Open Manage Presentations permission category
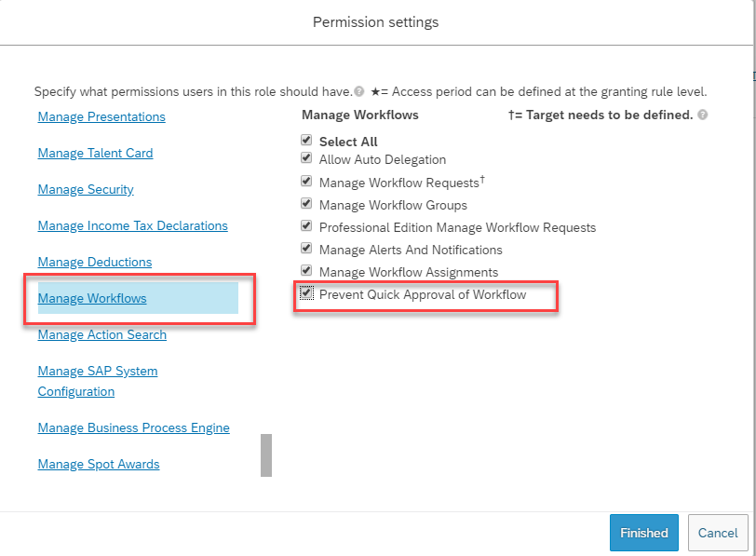The height and width of the screenshot is (556, 756). click(x=101, y=116)
